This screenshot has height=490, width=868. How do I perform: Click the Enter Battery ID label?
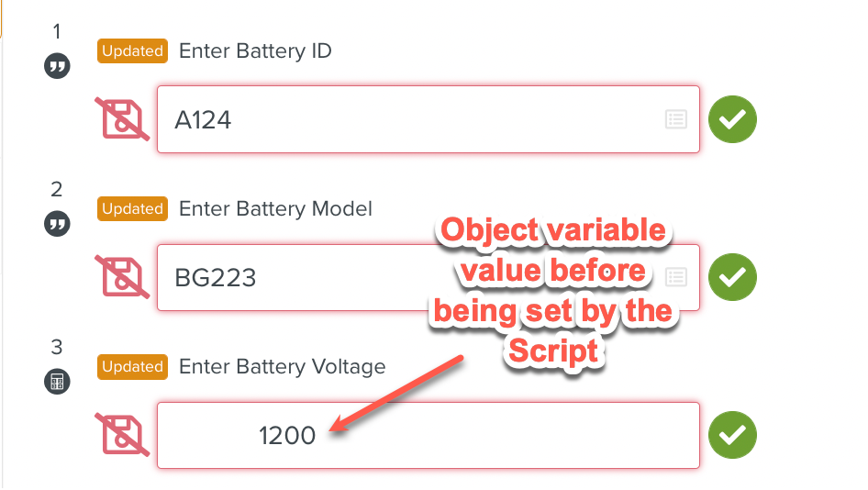[x=255, y=51]
